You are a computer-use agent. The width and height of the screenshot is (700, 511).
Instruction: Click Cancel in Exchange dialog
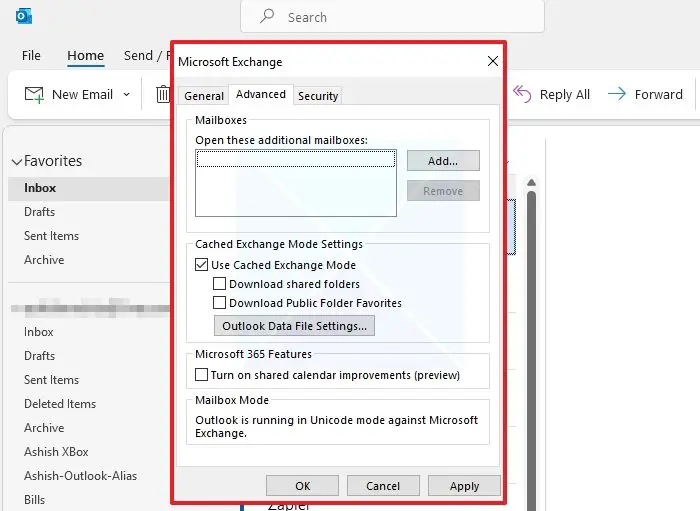tap(383, 486)
